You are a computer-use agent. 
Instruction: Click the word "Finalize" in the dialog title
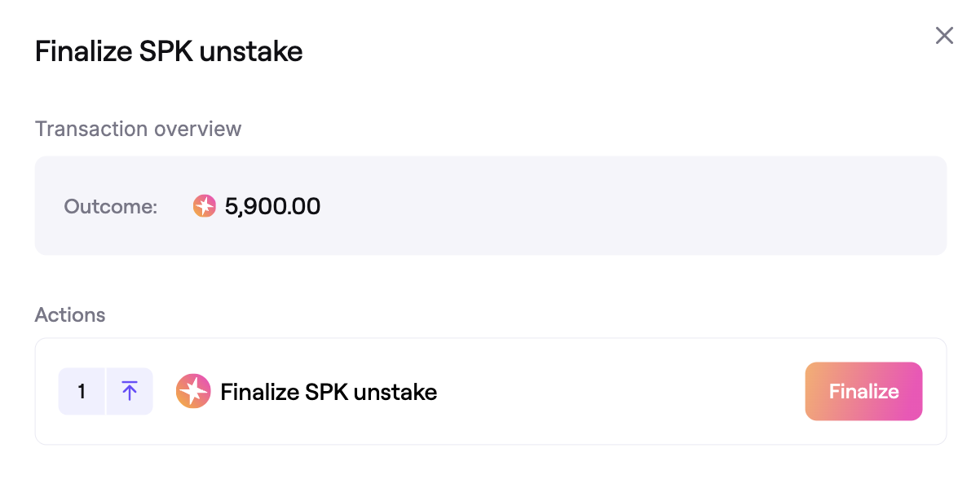[83, 52]
